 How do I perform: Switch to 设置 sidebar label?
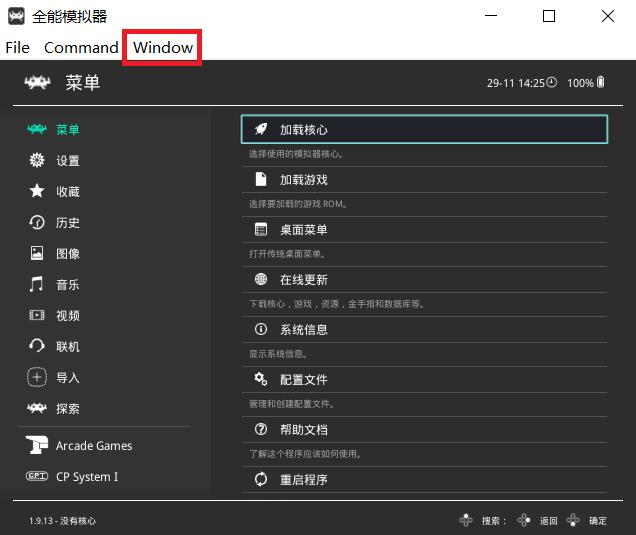tap(68, 161)
